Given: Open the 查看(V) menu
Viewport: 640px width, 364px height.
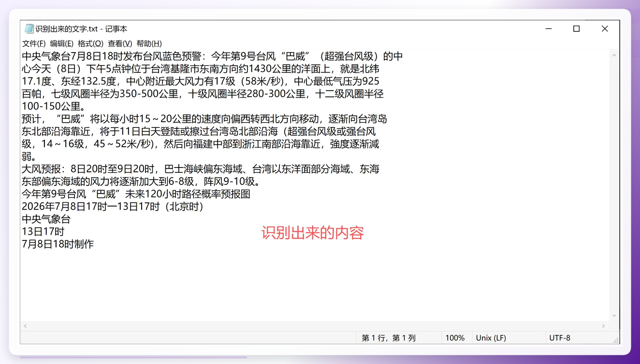Looking at the screenshot, I should (120, 43).
